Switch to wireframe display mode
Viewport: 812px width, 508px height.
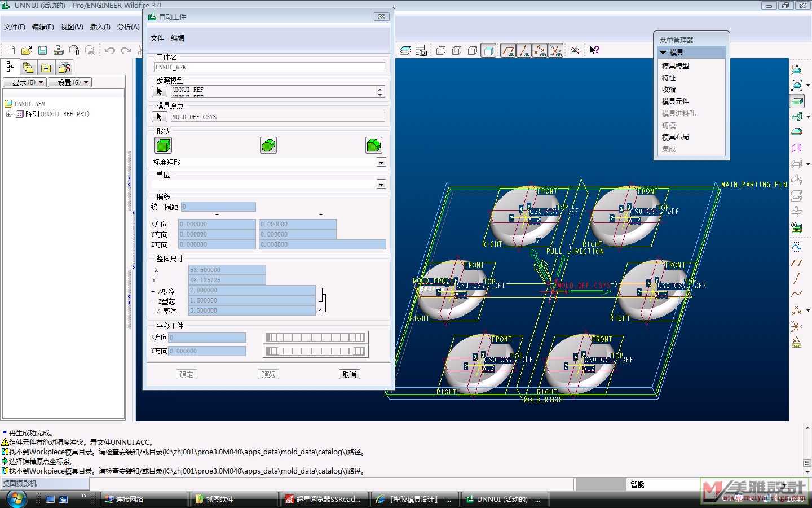point(441,50)
